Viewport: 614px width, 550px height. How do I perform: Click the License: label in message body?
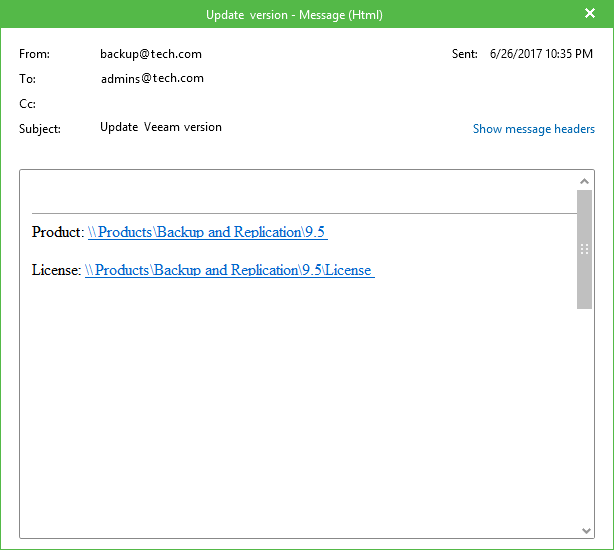click(56, 270)
